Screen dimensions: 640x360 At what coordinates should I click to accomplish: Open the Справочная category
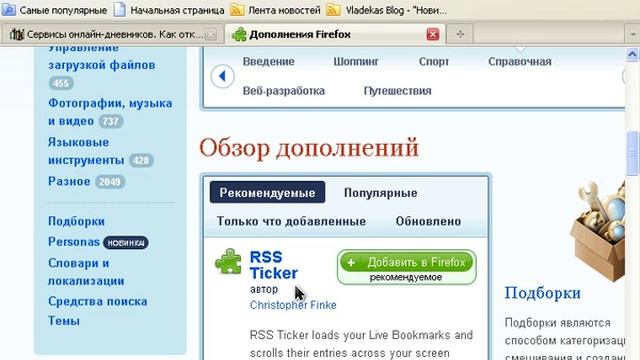(520, 62)
